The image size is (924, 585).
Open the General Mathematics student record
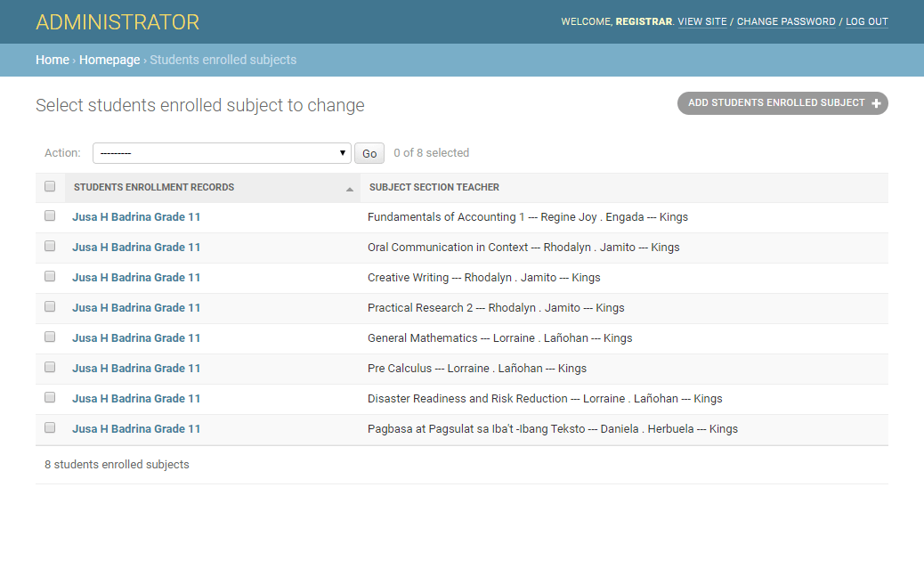[x=135, y=337]
